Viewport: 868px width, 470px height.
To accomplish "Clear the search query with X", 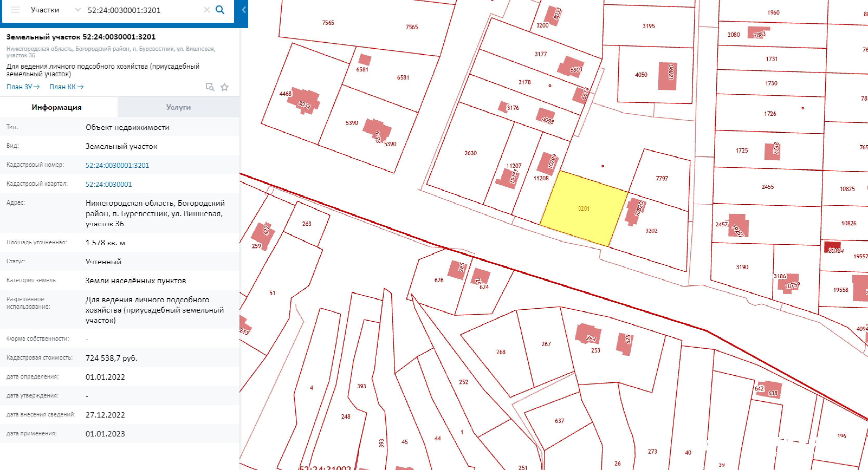I will click(207, 10).
